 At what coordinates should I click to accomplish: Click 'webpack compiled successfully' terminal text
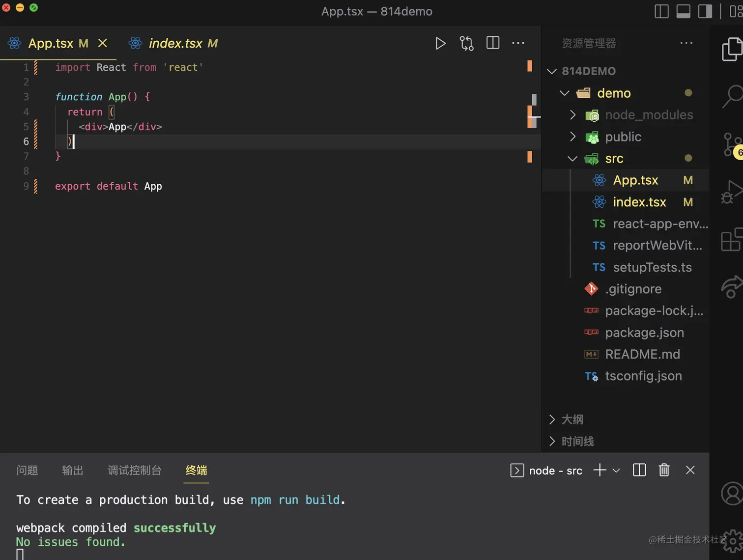point(116,528)
